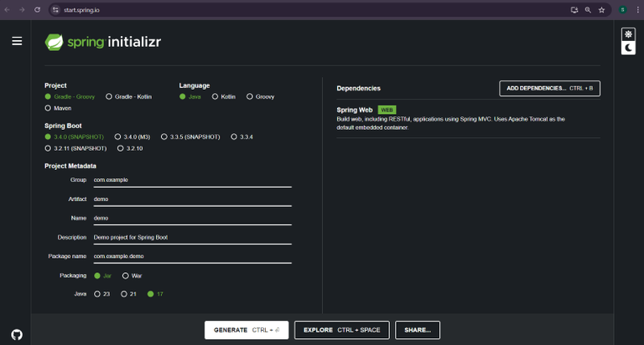Viewport: 644px width, 345px height.
Task: Go forward in browser history
Action: 22,10
